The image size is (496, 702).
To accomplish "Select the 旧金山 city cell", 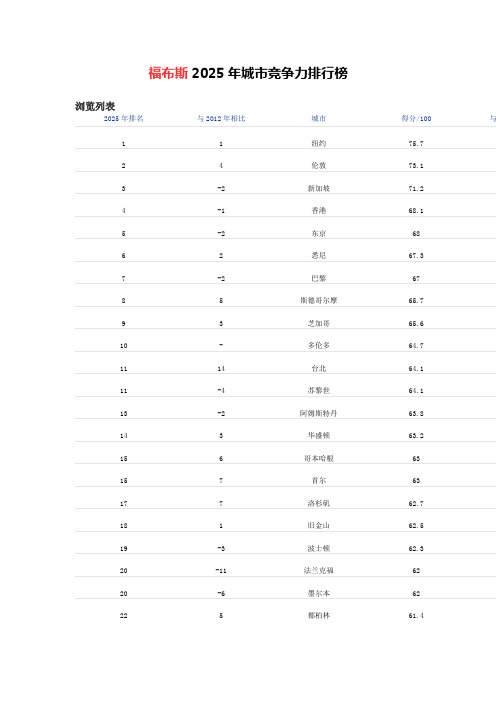I will coord(319,526).
